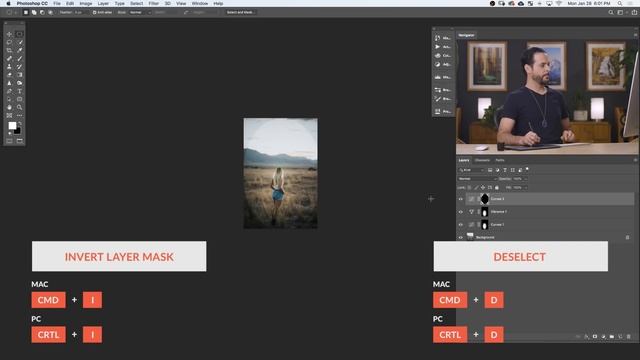
Task: Select the Hand tool
Action: tap(9, 108)
